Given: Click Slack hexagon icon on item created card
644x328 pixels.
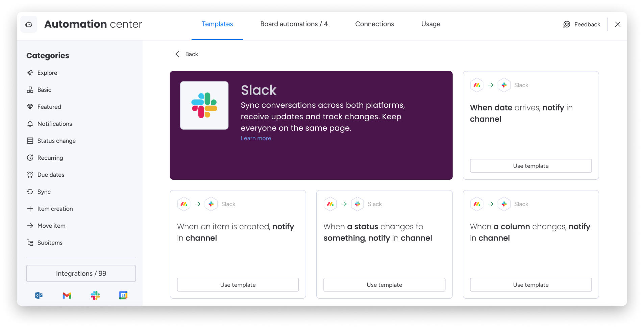Looking at the screenshot, I should click(x=211, y=204).
